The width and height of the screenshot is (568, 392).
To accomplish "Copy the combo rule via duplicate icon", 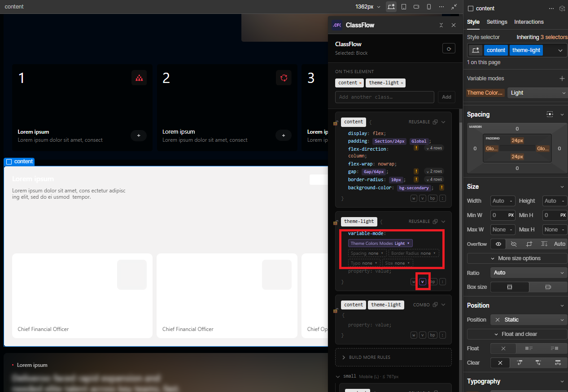I will click(x=435, y=305).
